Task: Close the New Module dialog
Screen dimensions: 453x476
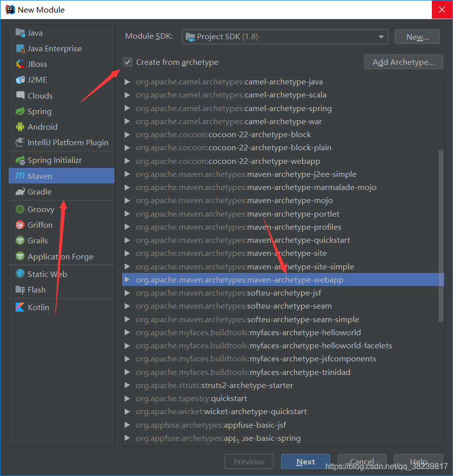Action: point(442,10)
